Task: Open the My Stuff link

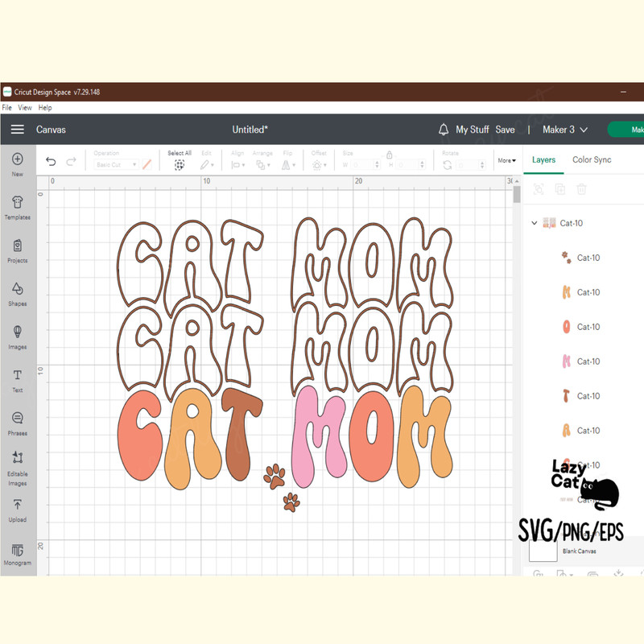Action: point(472,130)
